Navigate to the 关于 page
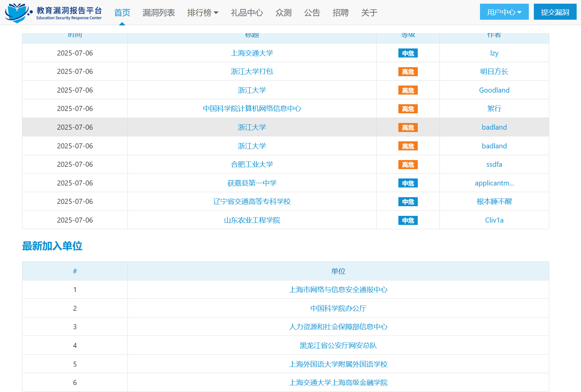 coord(369,12)
